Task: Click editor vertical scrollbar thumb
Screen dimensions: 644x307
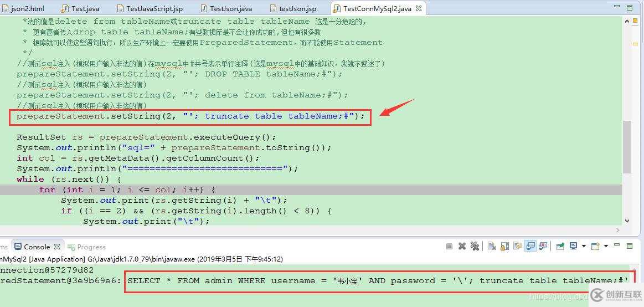Action: click(627, 147)
